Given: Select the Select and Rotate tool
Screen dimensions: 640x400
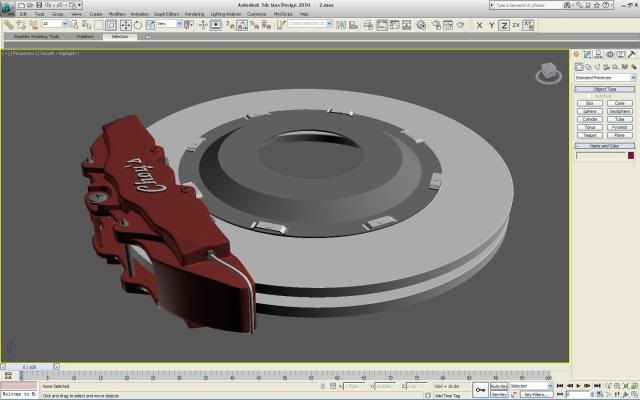Looking at the screenshot, I should [138, 25].
